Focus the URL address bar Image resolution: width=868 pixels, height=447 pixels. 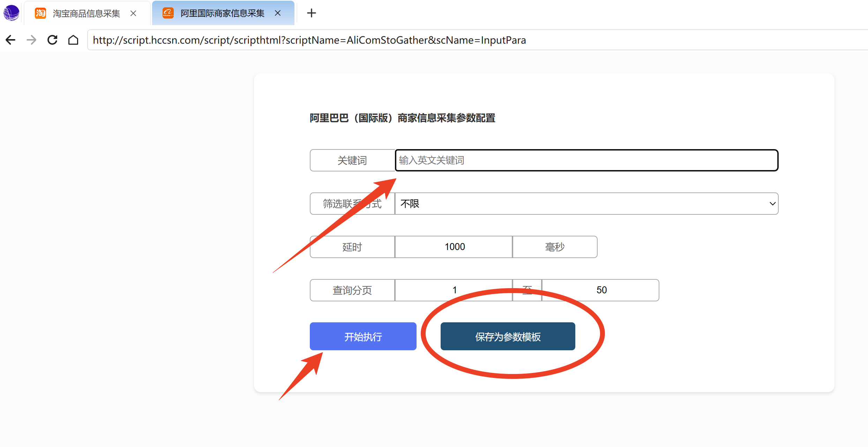tap(477, 40)
